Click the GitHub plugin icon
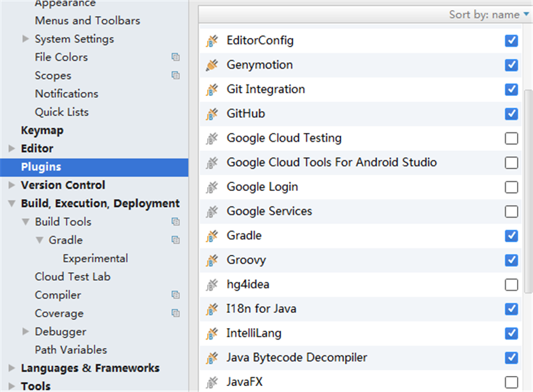Image resolution: width=533 pixels, height=392 pixels. (x=211, y=114)
